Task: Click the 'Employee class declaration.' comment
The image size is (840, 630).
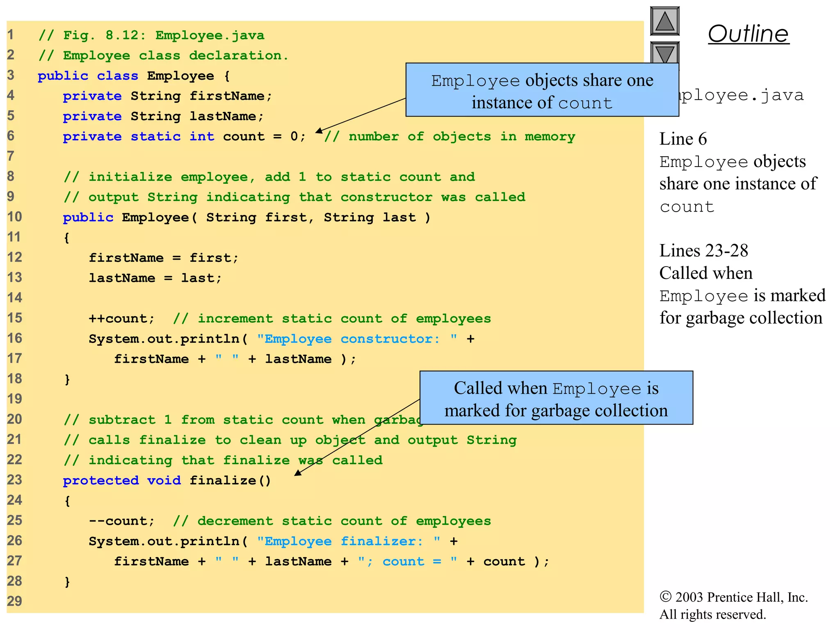Action: click(164, 55)
